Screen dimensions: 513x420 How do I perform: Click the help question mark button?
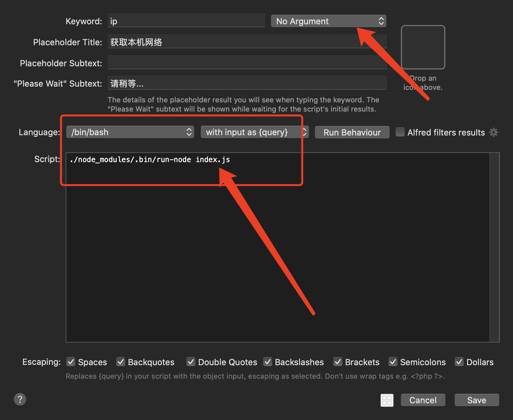tap(20, 399)
